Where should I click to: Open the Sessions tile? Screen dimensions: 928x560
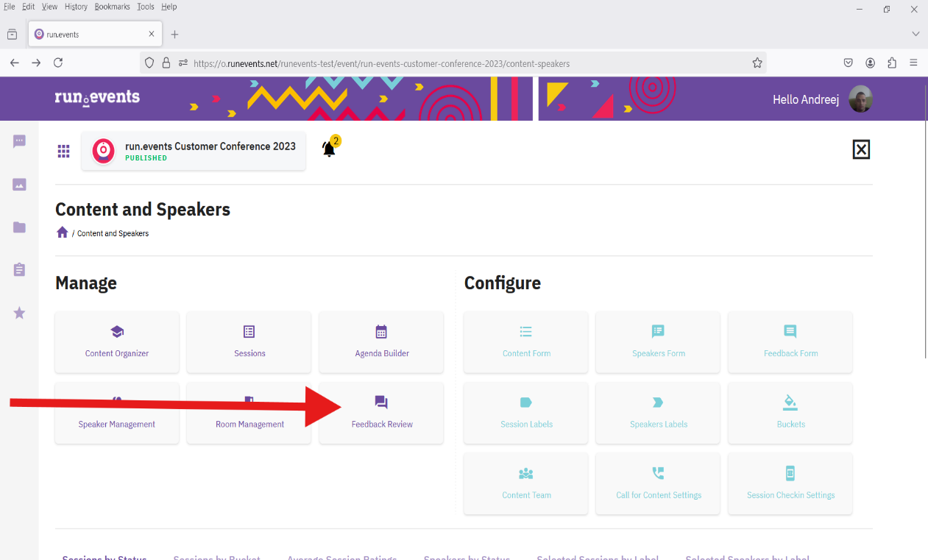click(x=249, y=342)
